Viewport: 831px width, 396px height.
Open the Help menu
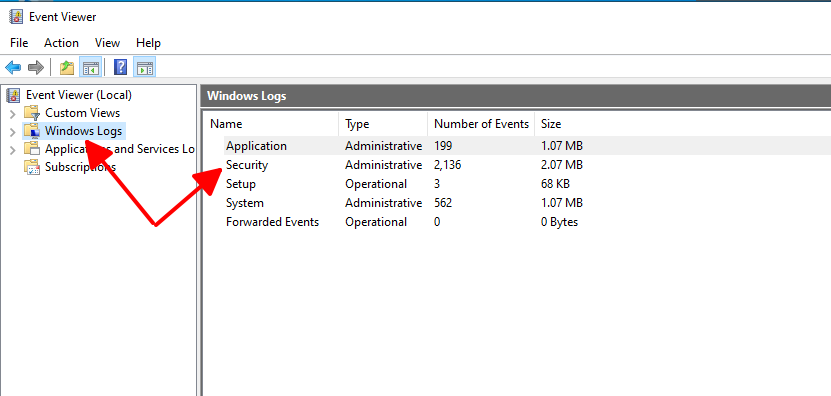point(148,43)
